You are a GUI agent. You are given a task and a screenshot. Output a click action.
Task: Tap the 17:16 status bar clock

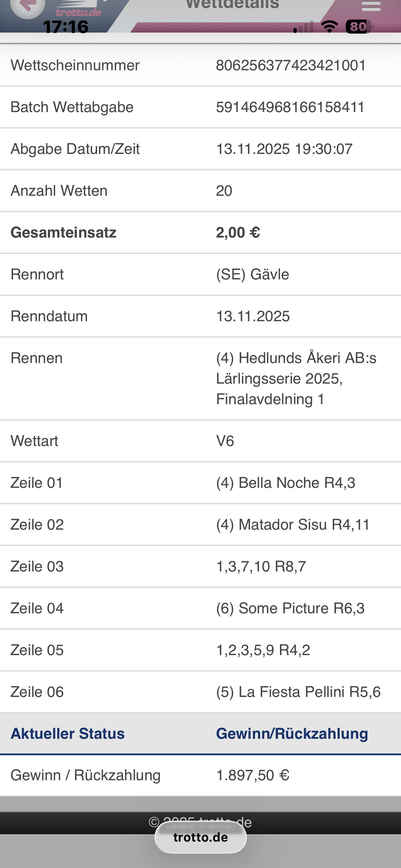click(x=65, y=27)
